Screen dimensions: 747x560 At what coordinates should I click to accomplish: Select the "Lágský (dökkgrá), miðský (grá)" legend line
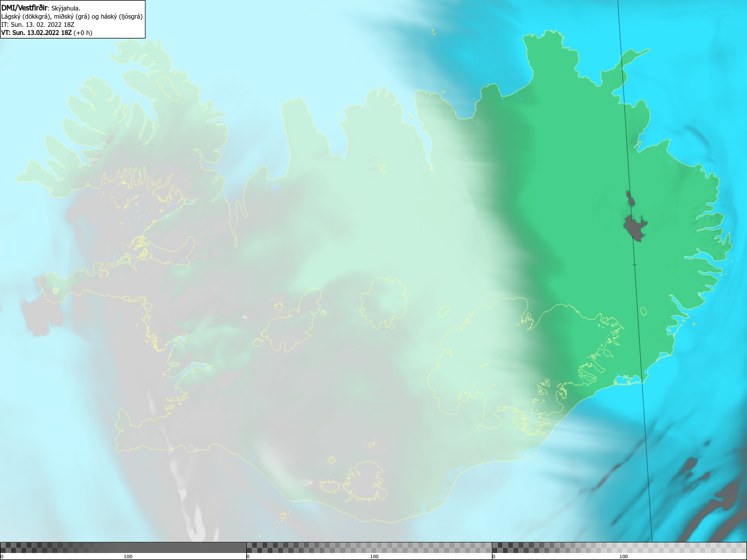pos(72,16)
